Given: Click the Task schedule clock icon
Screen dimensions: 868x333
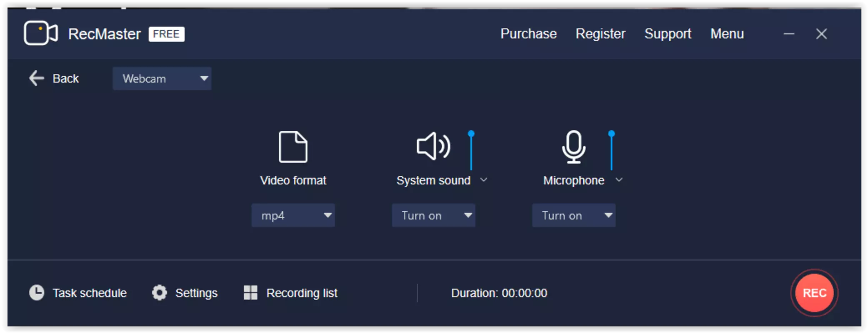Looking at the screenshot, I should click(x=37, y=293).
